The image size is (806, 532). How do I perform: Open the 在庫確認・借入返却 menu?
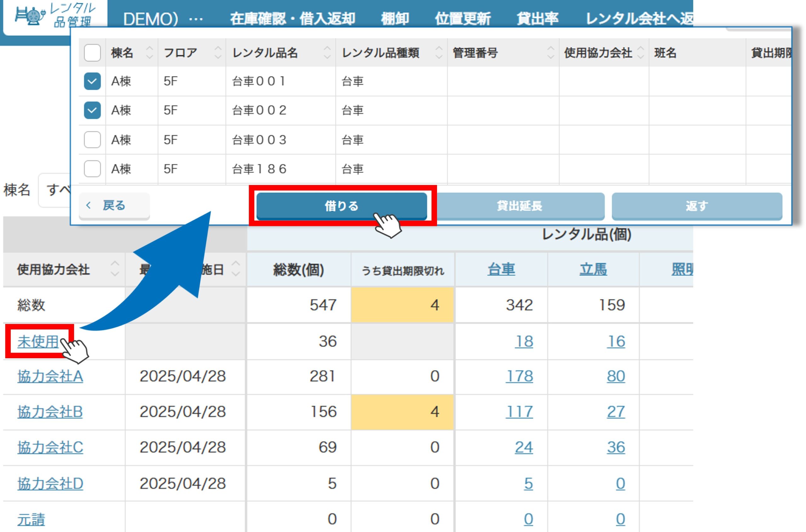coord(292,19)
